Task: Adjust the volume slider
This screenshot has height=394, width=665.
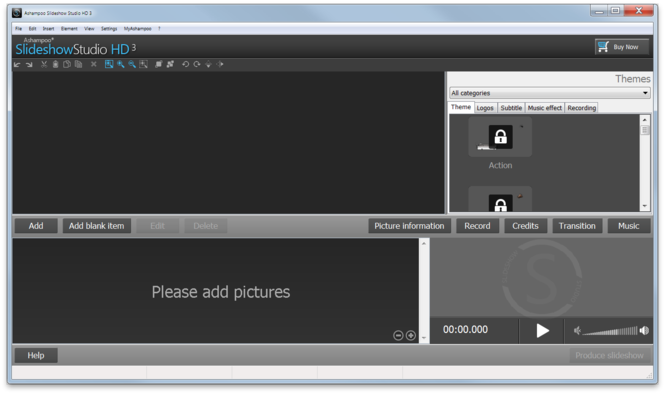Action: (x=610, y=331)
